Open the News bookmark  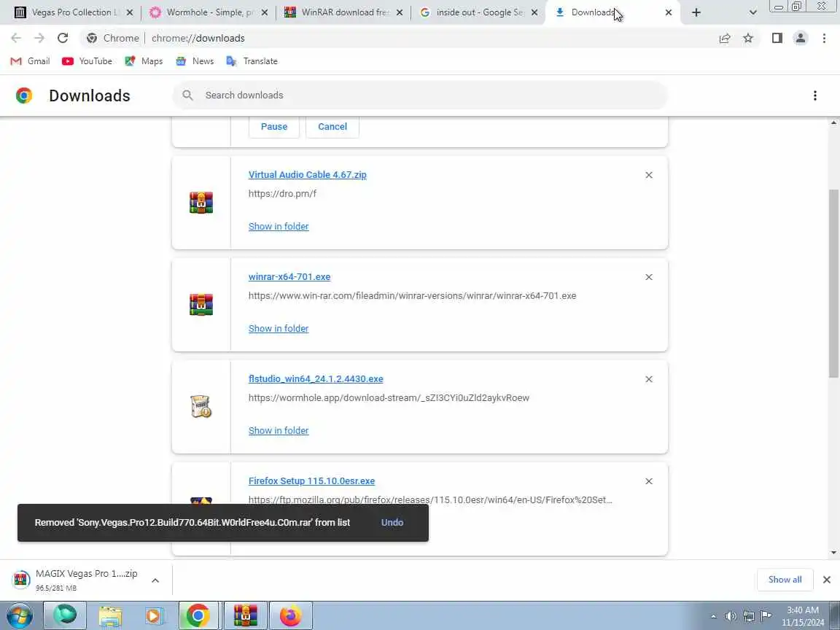click(195, 61)
